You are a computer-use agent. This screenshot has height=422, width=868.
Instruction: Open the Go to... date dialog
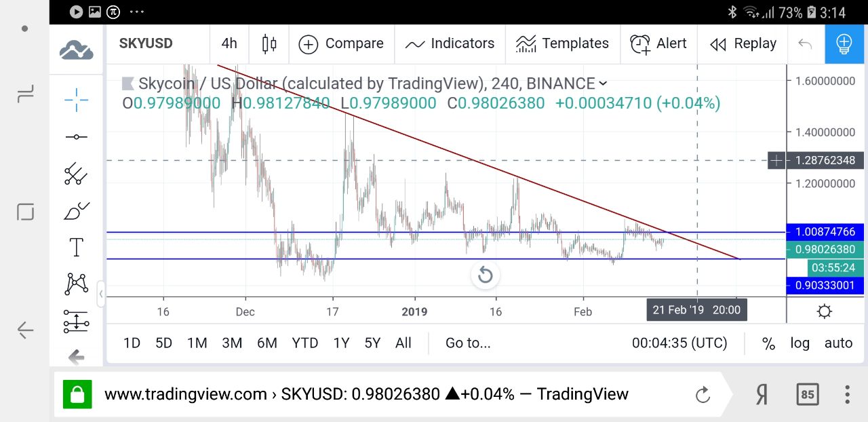[x=468, y=343]
